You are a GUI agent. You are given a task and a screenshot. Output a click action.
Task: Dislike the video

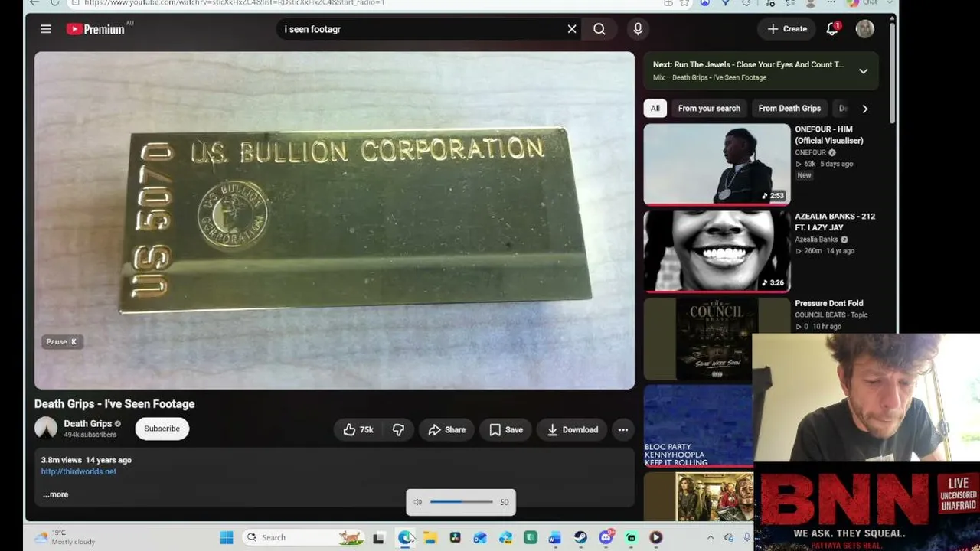398,430
